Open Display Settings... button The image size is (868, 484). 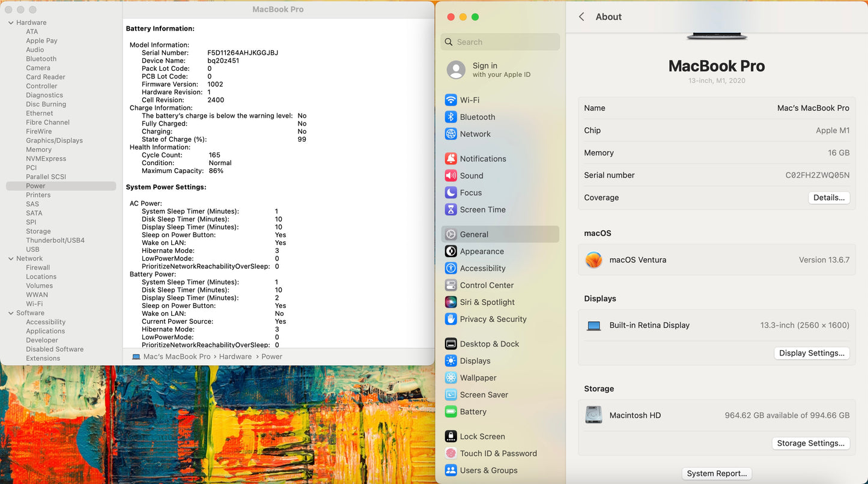click(x=812, y=353)
